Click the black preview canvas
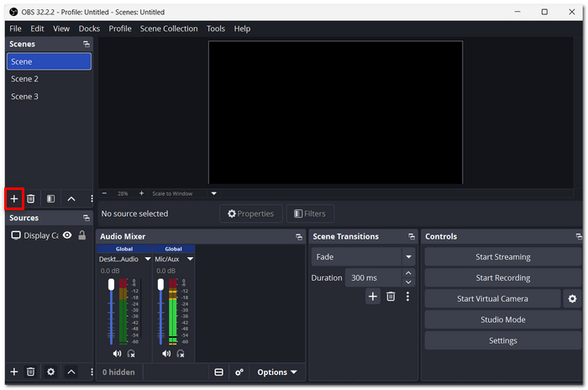 point(336,113)
